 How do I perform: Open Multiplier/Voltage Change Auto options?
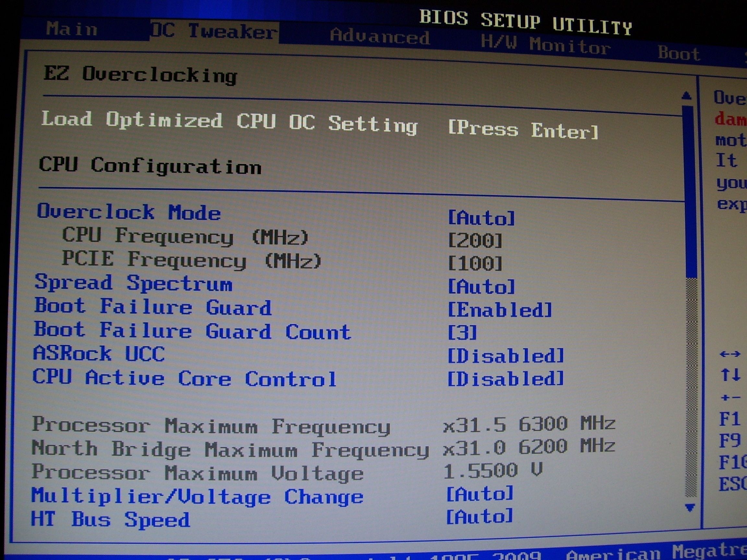[x=480, y=494]
